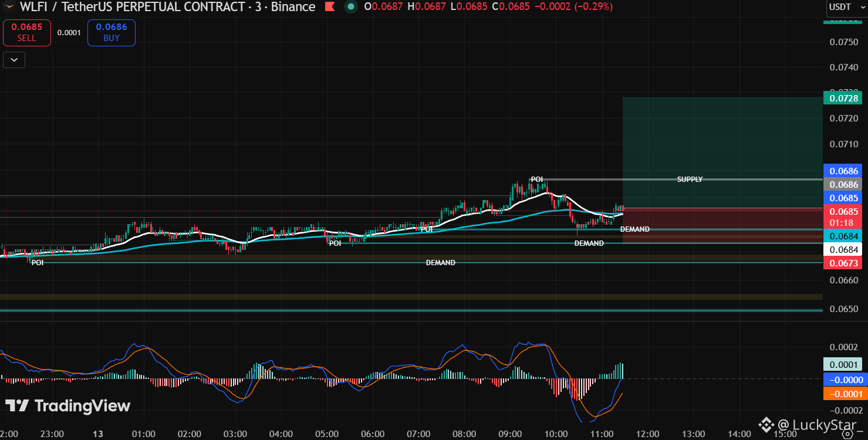
Task: Click the 06:00 time axis label
Action: [x=373, y=434]
